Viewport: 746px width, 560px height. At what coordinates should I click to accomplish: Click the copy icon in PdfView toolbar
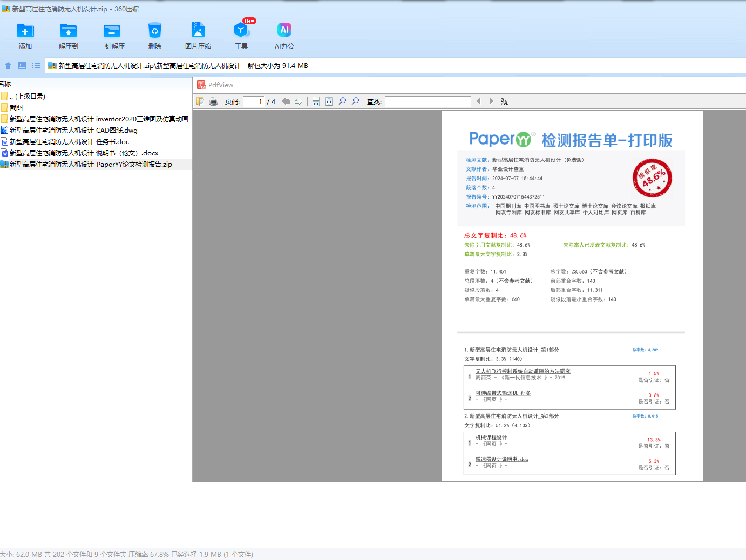200,101
